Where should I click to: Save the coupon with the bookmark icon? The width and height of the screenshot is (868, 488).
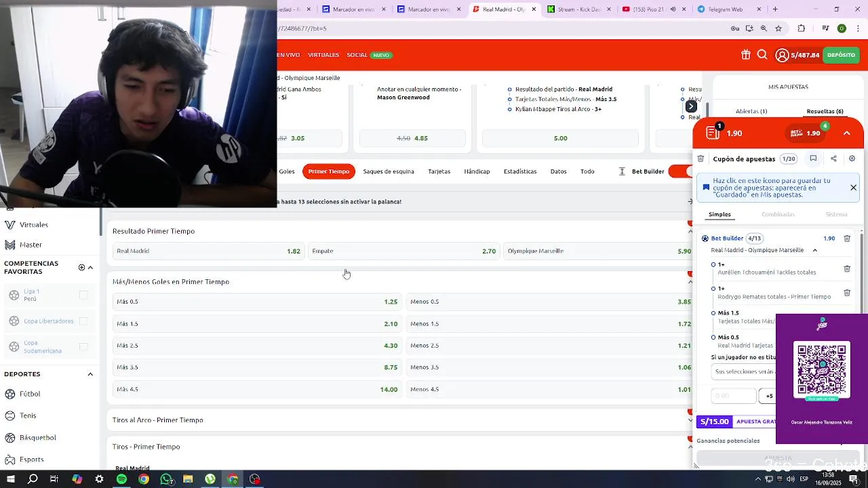813,159
